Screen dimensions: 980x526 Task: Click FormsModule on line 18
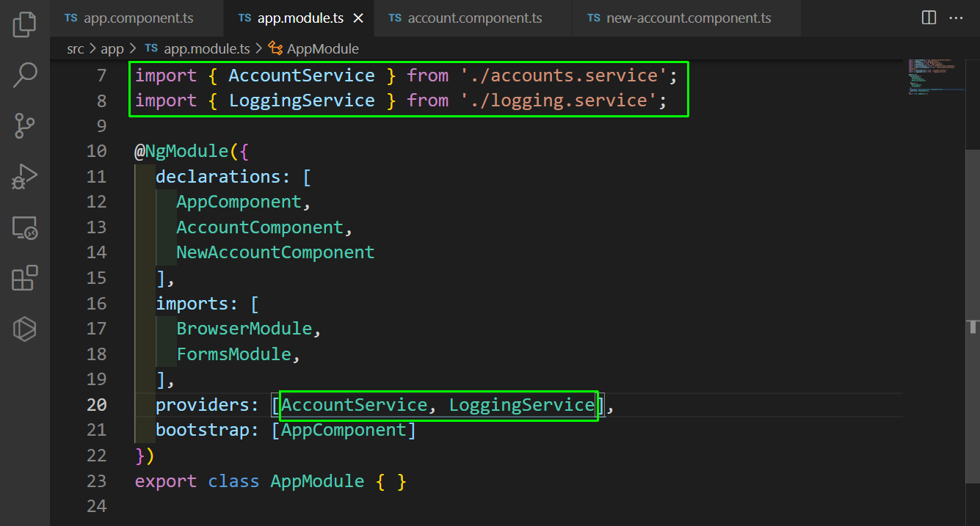234,354
